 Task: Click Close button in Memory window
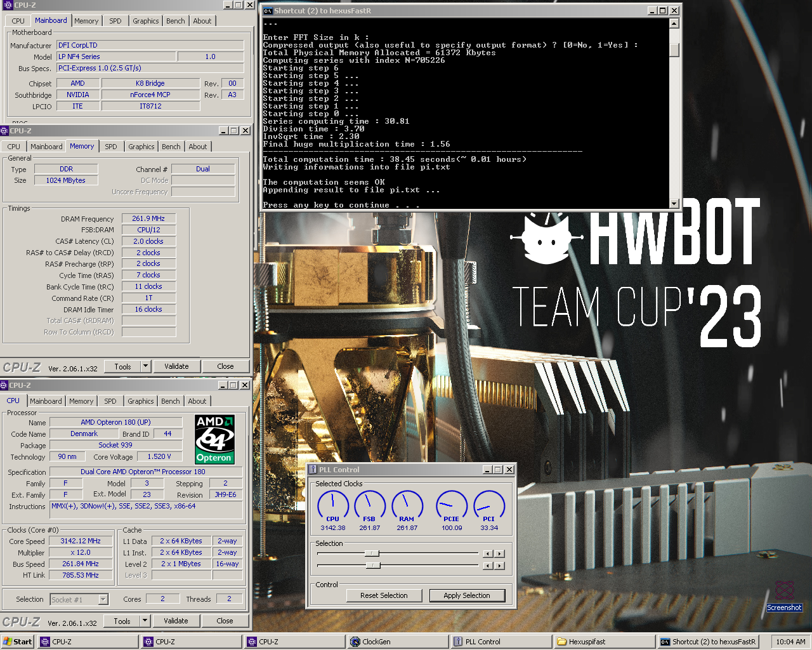(x=225, y=366)
